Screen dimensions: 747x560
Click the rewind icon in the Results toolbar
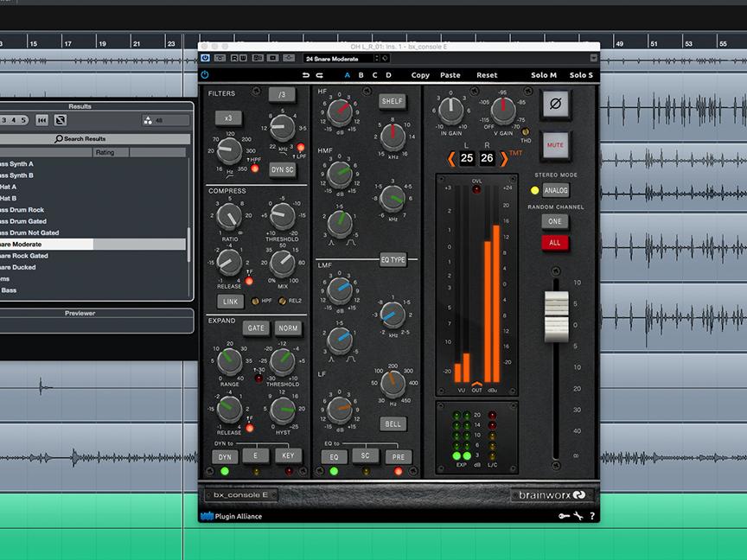click(41, 120)
